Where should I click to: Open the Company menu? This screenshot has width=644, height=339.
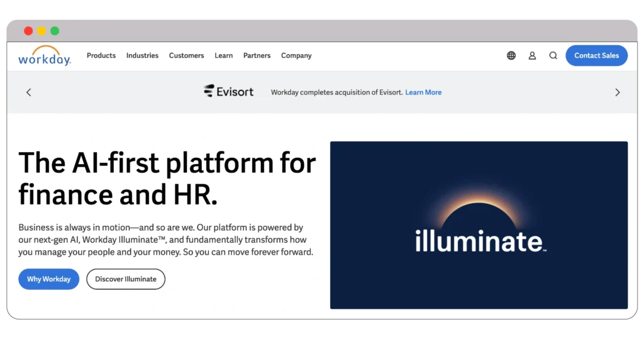pos(296,55)
